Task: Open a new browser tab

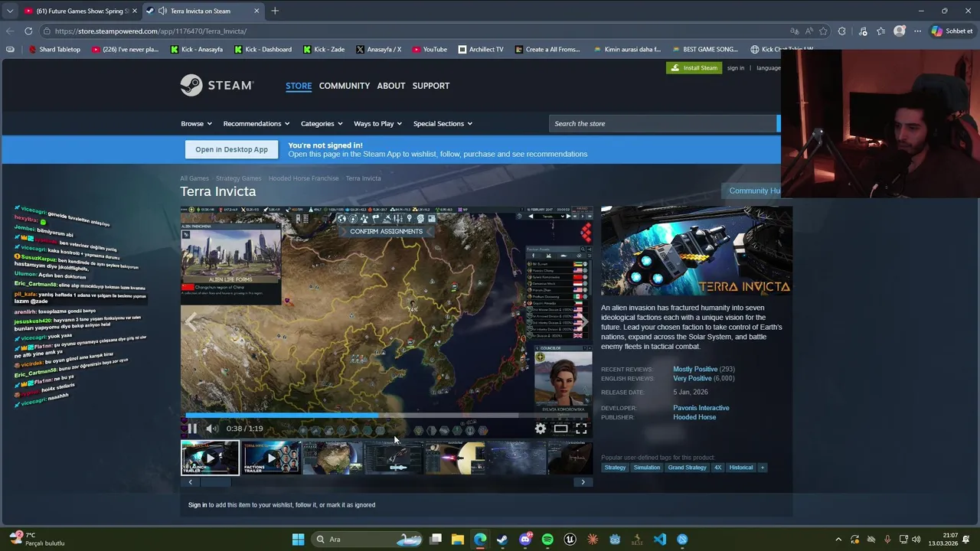Action: point(275,11)
